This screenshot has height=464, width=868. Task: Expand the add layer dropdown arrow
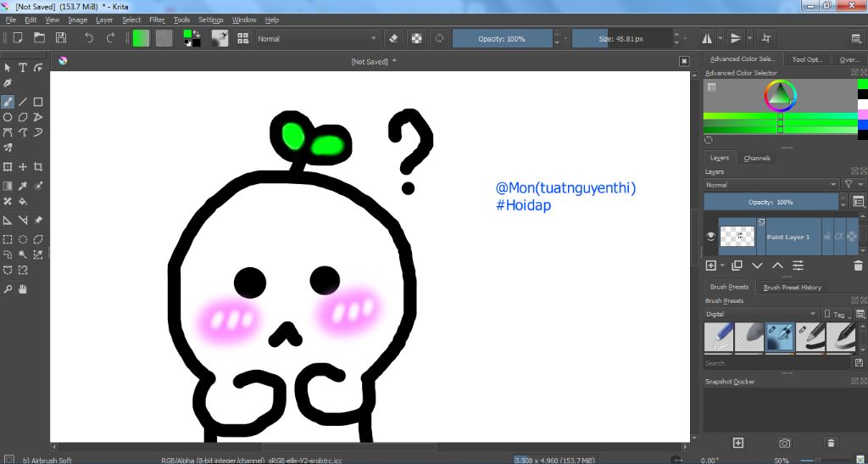tap(722, 266)
